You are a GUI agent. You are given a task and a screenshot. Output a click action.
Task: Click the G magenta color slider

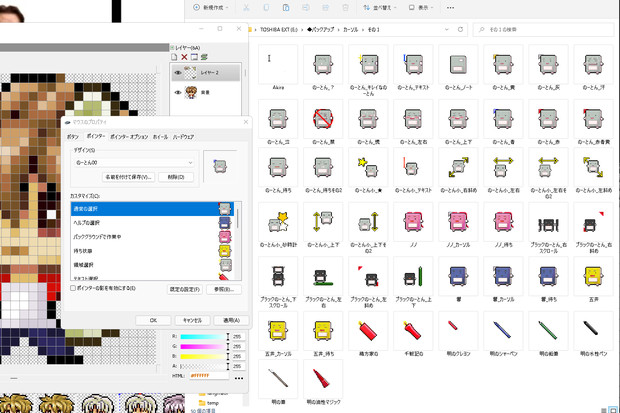tap(204, 347)
